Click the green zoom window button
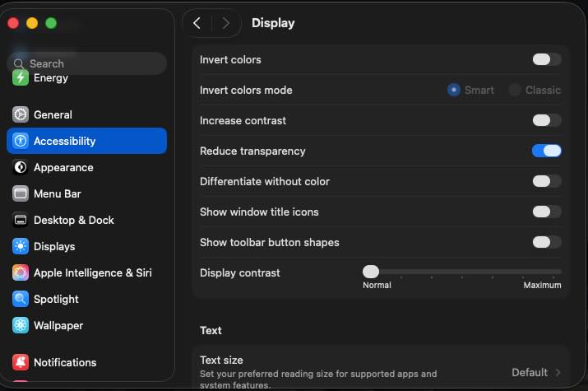The height and width of the screenshot is (391, 588). tap(51, 23)
